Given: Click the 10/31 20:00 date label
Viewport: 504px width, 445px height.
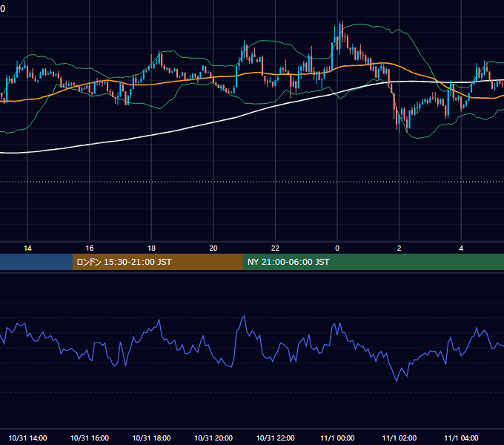Looking at the screenshot, I should (213, 438).
